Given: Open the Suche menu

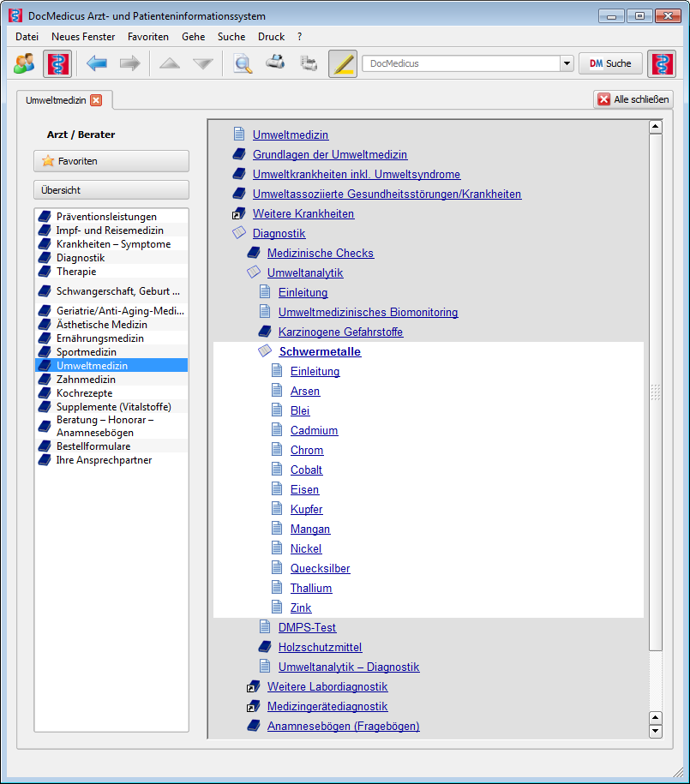Looking at the screenshot, I should tap(231, 37).
